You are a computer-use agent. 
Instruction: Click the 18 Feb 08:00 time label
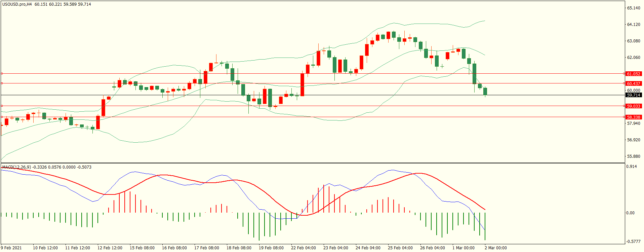point(239,248)
